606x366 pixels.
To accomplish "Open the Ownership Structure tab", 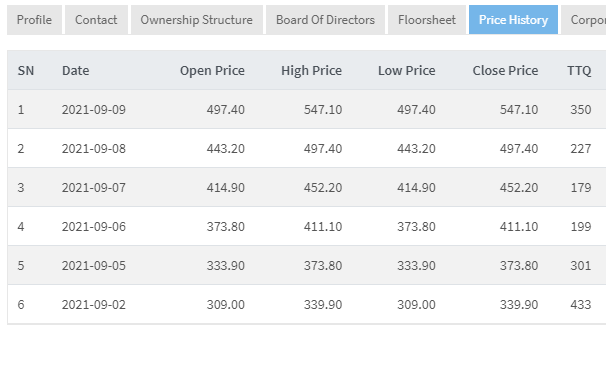I will tap(197, 20).
